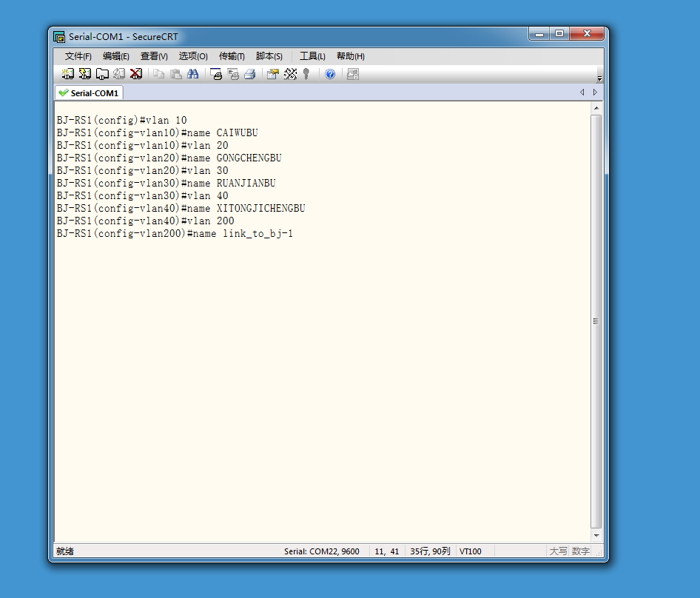Click the VT100 emulation status entry
700x598 pixels.
click(470, 551)
